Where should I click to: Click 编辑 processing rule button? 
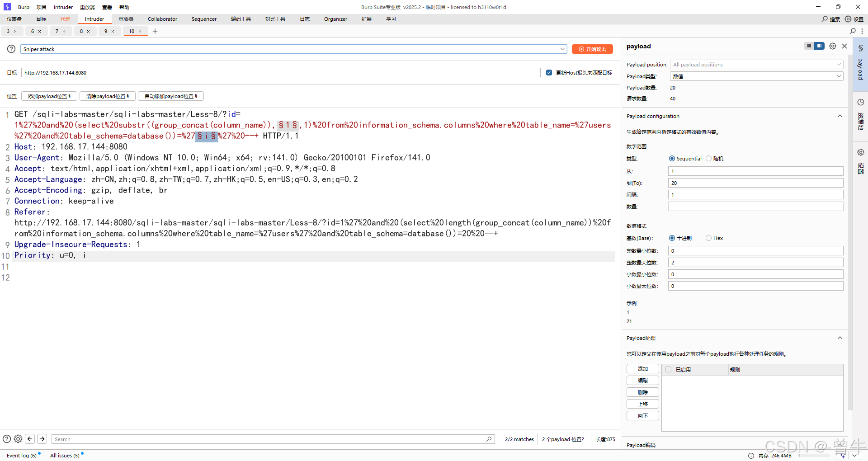pyautogui.click(x=643, y=381)
